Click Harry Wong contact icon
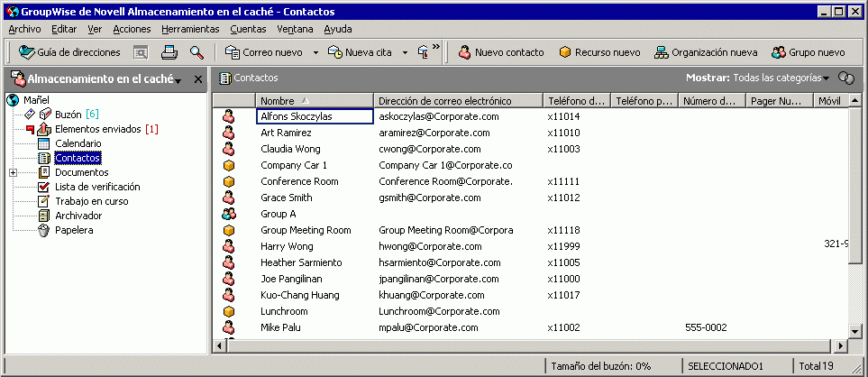The width and height of the screenshot is (868, 377). point(229,246)
